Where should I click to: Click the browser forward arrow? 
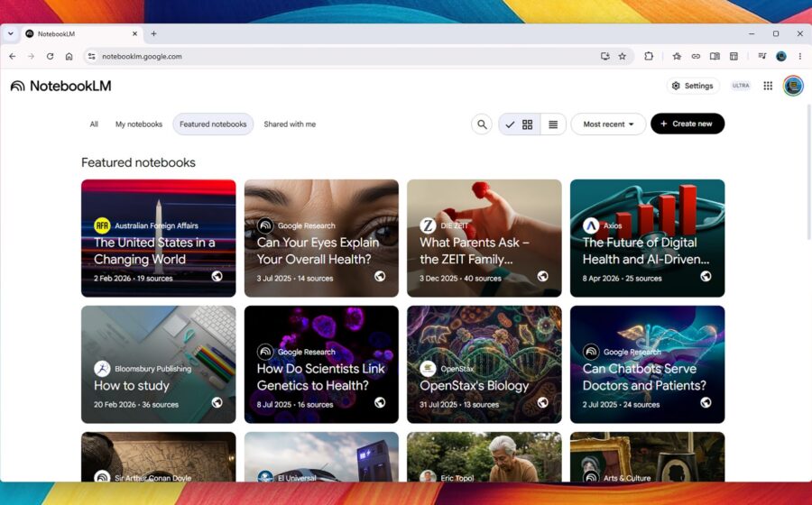(31, 57)
